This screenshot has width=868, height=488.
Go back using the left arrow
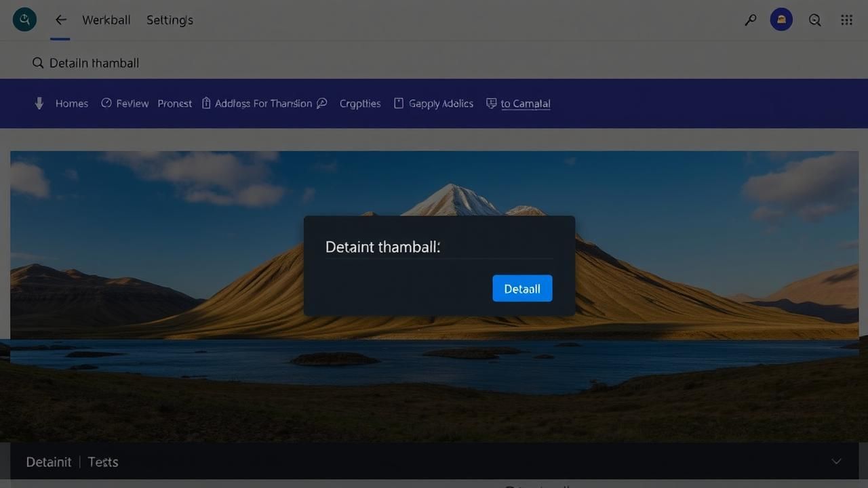click(60, 20)
